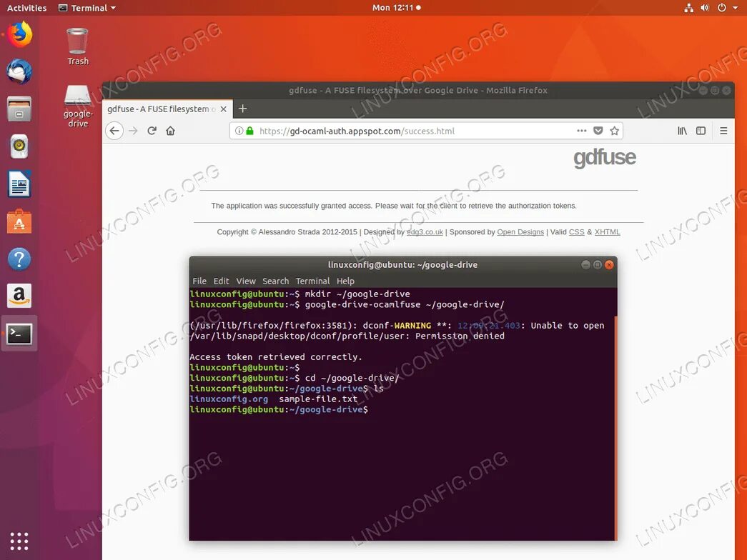Image resolution: width=747 pixels, height=560 pixels.
Task: Open Ubuntu Software from the dock
Action: (19, 221)
